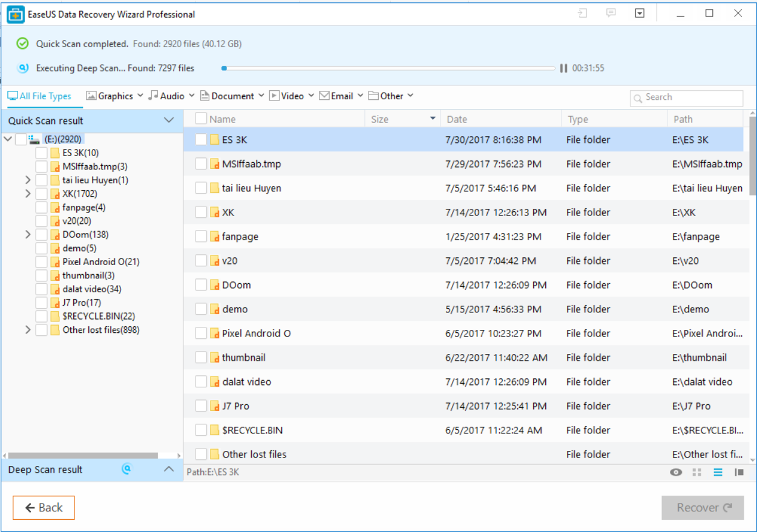757x532 pixels.
Task: Click the XK deleted folder icon in list
Action: tap(214, 212)
